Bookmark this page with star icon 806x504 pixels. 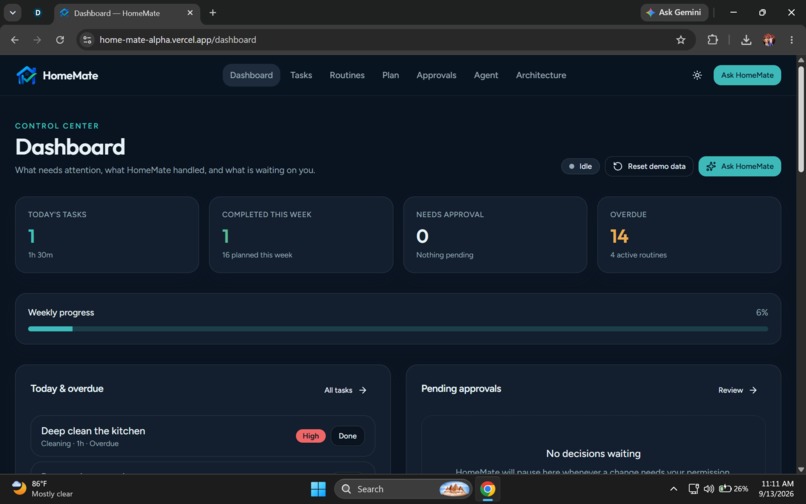tap(681, 40)
